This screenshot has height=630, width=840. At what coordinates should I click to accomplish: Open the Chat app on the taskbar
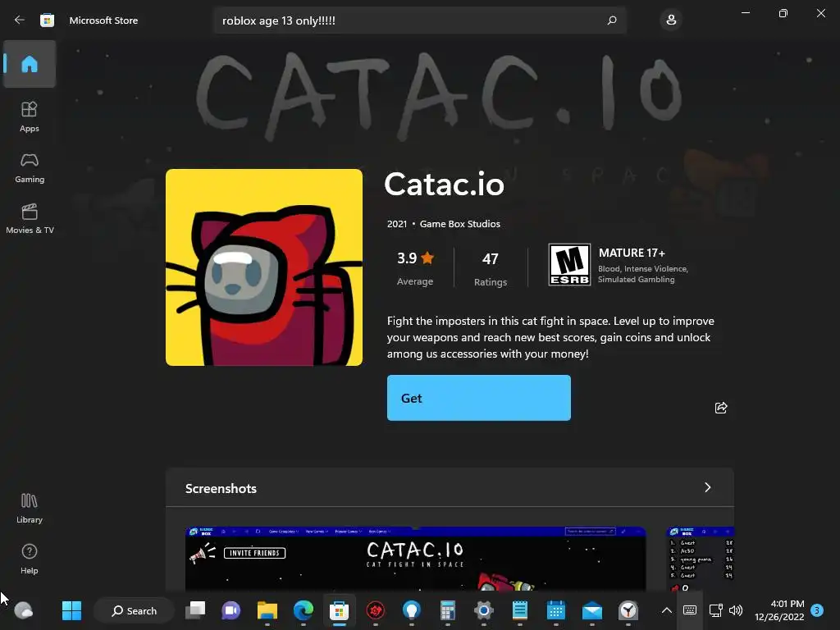(x=231, y=610)
